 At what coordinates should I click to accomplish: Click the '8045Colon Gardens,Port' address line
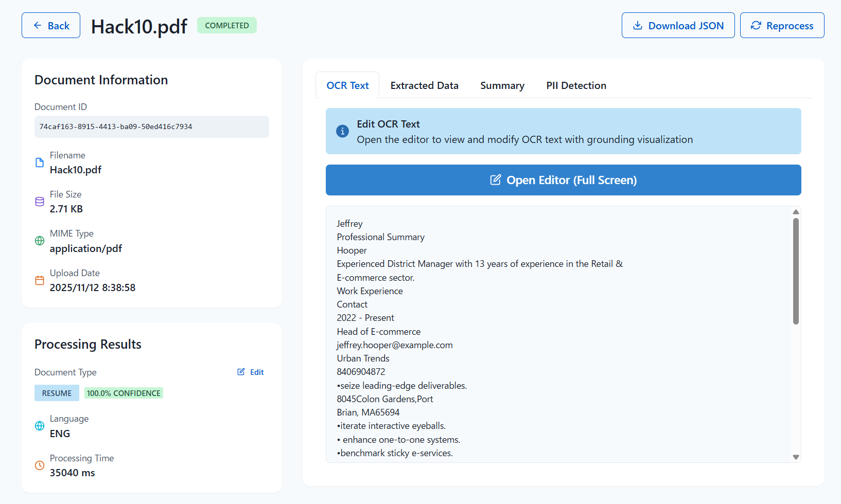pyautogui.click(x=384, y=399)
